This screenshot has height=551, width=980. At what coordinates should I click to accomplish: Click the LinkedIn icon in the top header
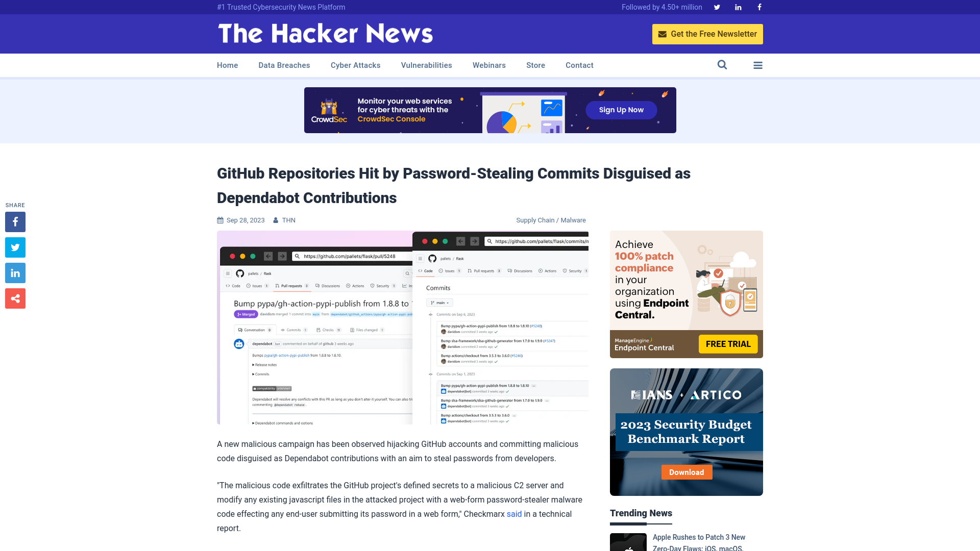coord(738,7)
